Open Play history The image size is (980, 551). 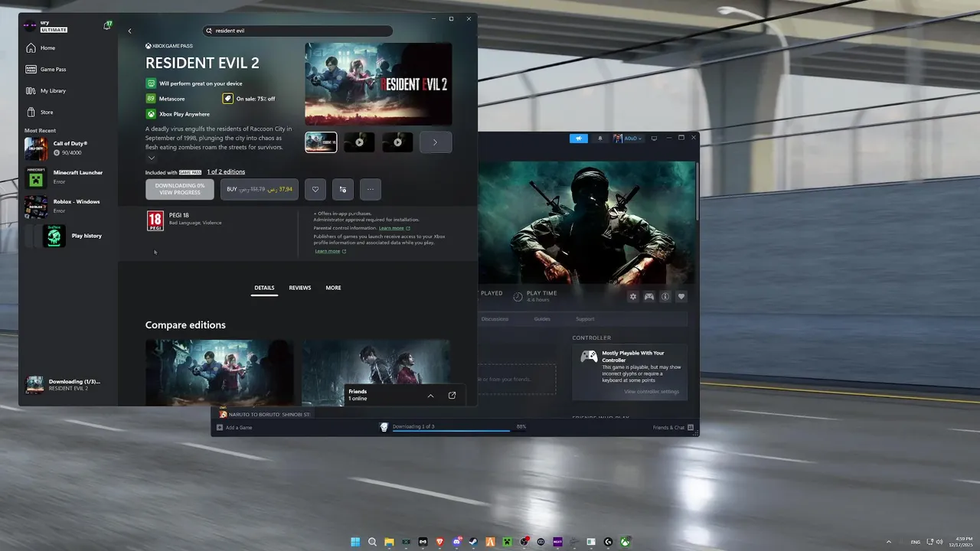[x=69, y=236]
